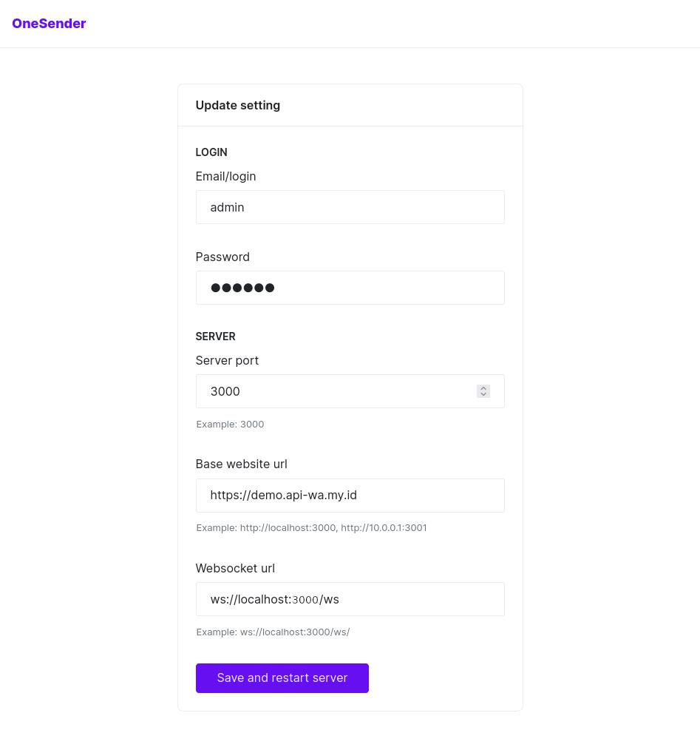Decrease Server port with down arrow

483,394
